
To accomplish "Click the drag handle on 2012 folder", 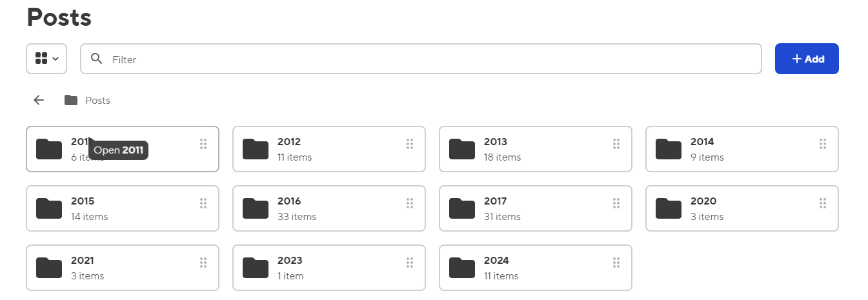I will 410,144.
